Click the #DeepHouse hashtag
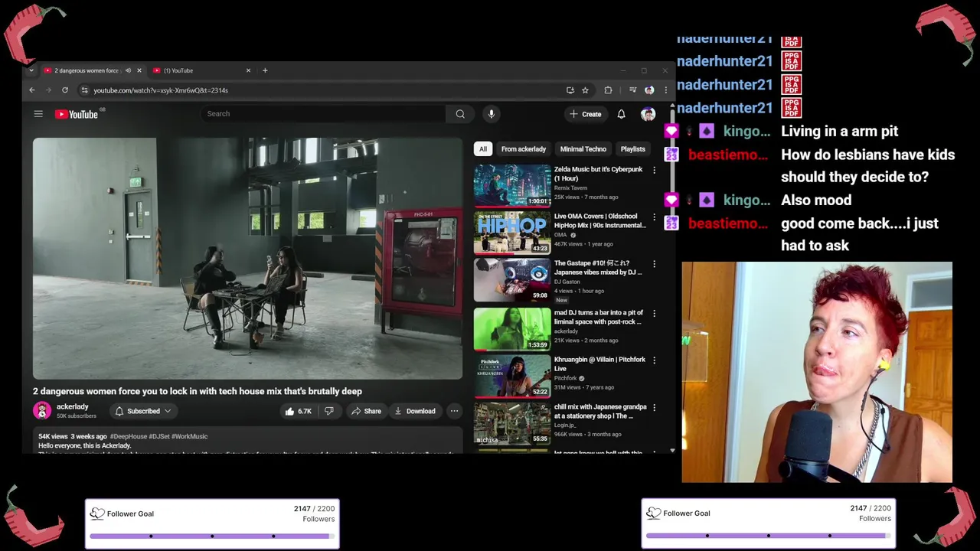980x551 pixels. 129,436
